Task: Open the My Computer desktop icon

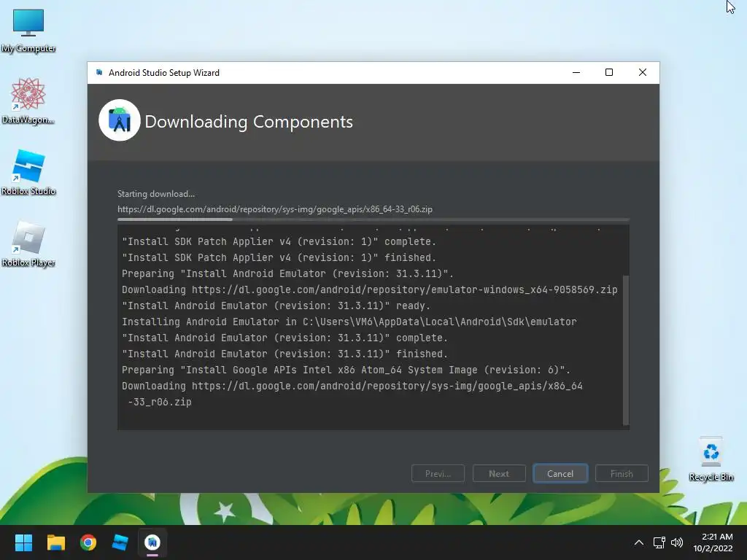Action: (x=28, y=30)
